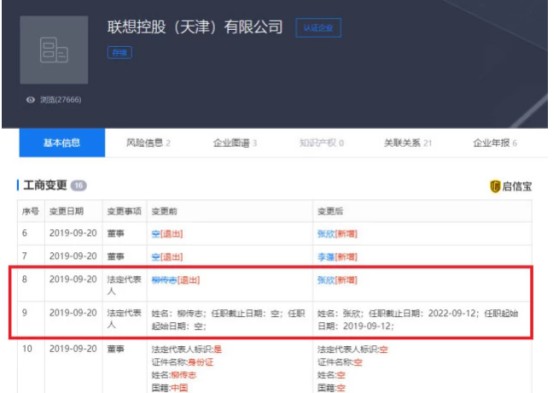554x393 pixels.
Task: Switch to the 风险信息 tab
Action: tap(148, 143)
